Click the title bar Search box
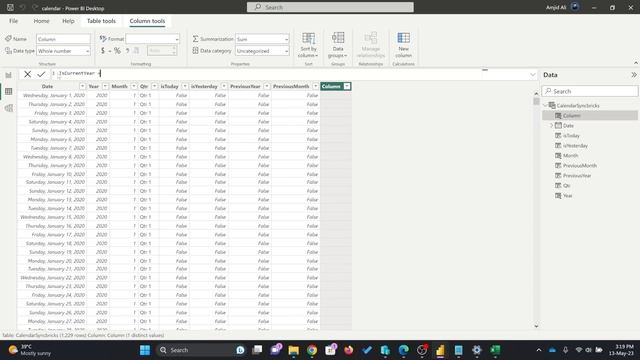 (x=330, y=7)
